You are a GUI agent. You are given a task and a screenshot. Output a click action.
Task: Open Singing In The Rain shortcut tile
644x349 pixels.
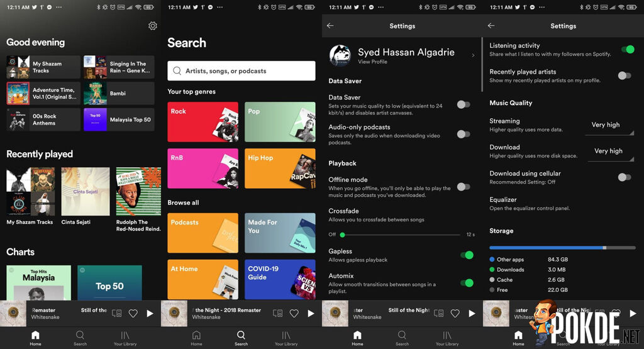119,67
